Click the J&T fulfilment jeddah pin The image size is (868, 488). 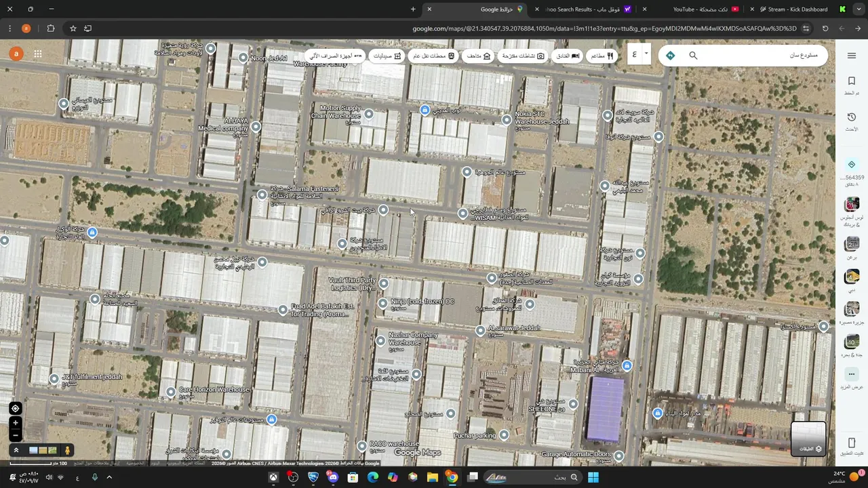click(x=54, y=379)
